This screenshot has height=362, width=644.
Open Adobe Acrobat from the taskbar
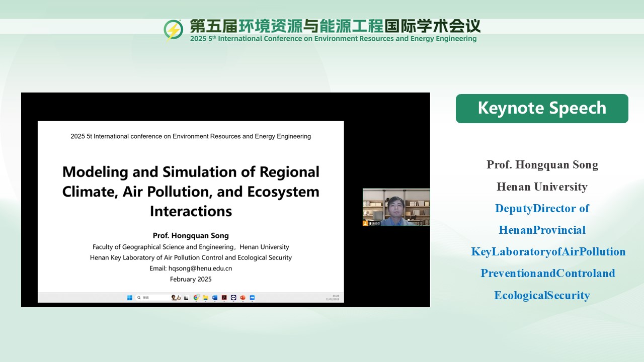click(224, 298)
